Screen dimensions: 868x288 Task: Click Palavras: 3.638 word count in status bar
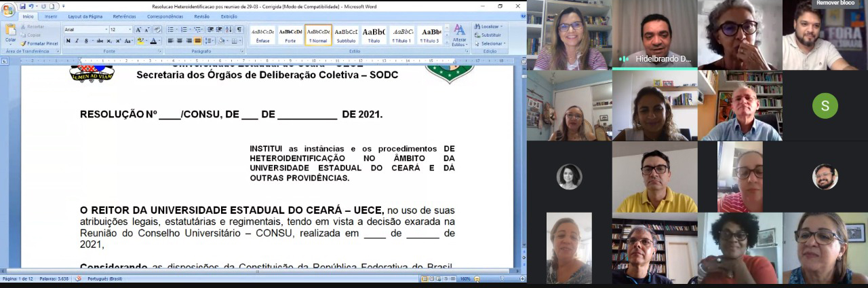click(x=56, y=278)
